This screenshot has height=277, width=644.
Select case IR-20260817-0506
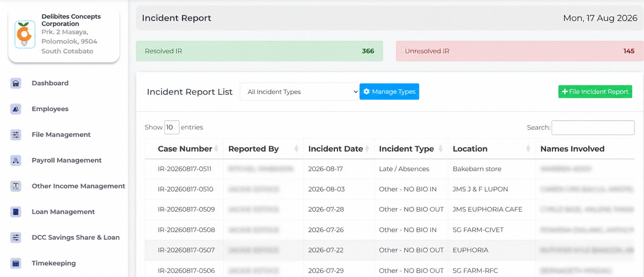click(186, 271)
